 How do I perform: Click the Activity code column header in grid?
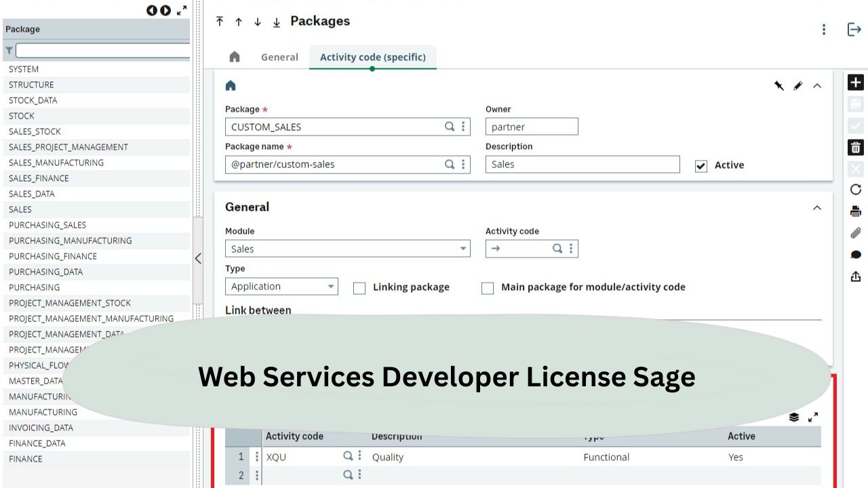point(294,436)
